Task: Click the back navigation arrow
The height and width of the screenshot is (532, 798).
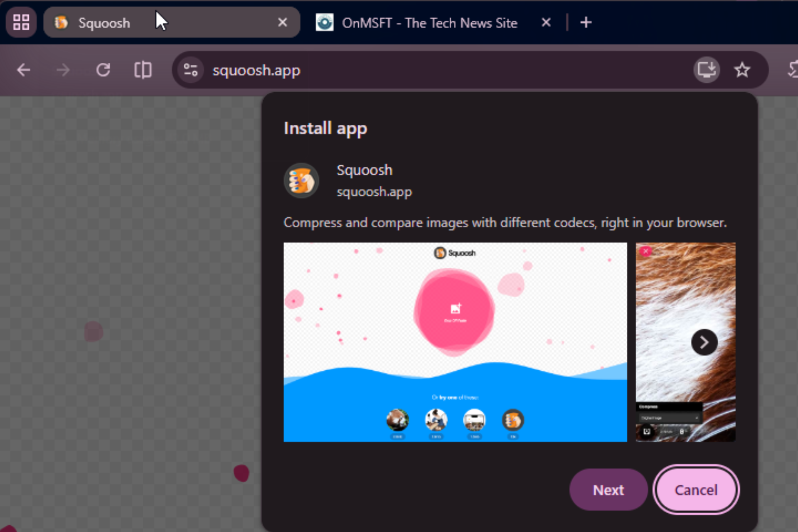Action: [x=24, y=70]
